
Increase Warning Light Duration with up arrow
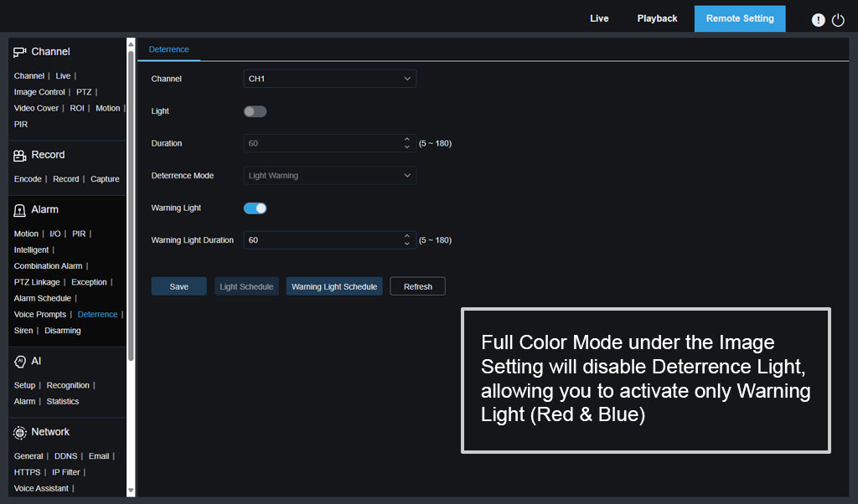[407, 236]
